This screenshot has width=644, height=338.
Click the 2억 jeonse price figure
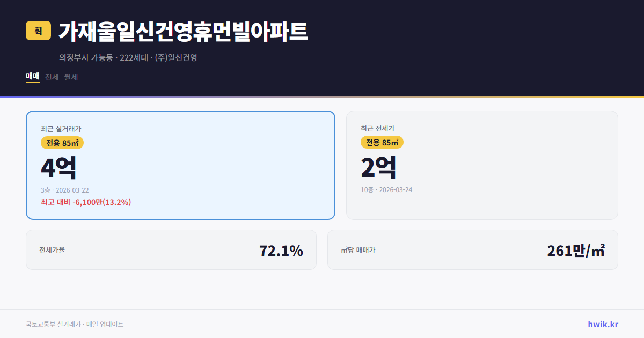pyautogui.click(x=378, y=167)
